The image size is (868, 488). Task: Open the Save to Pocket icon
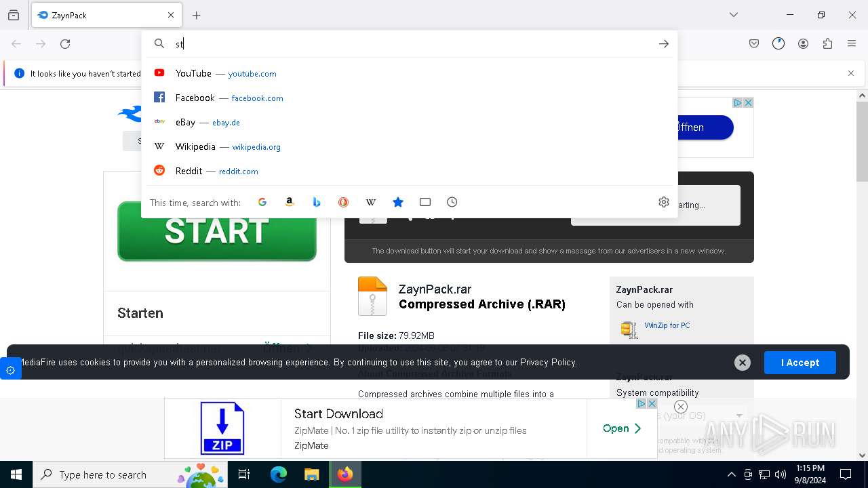pos(754,44)
